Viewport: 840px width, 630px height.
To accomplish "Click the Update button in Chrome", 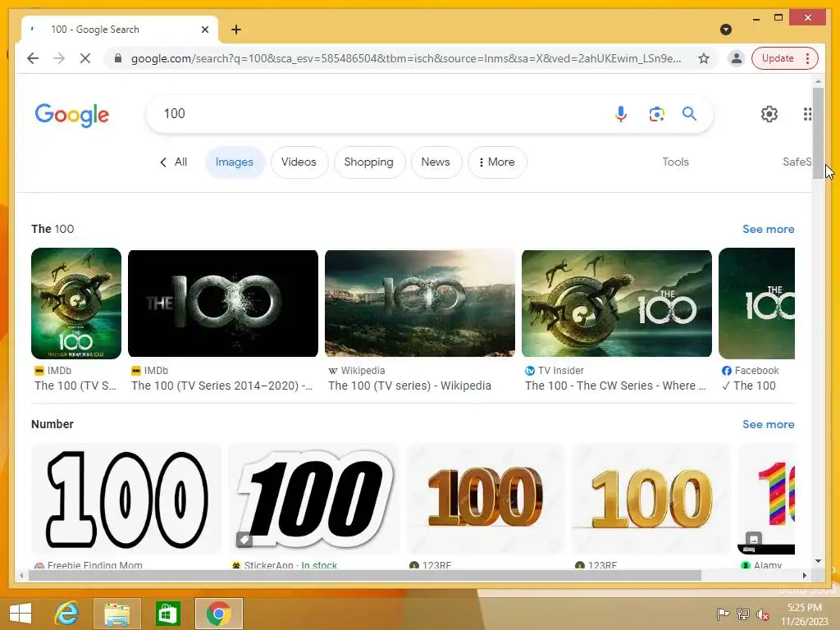I will click(778, 58).
